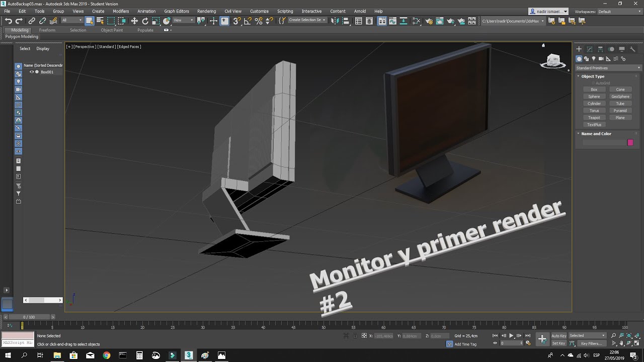
Task: Open the Rendering menu
Action: pos(206,11)
